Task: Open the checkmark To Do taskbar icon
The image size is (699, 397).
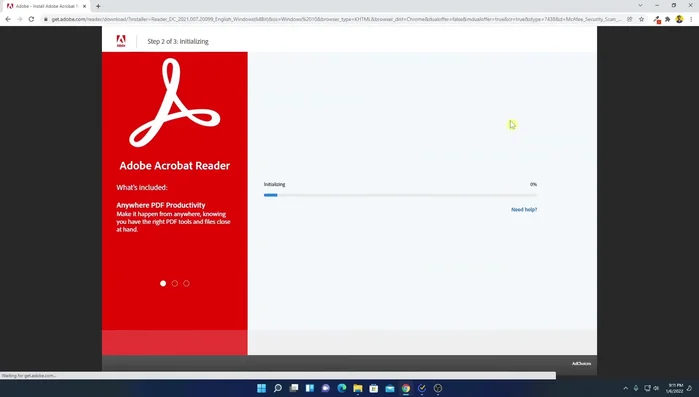Action: pos(422,388)
